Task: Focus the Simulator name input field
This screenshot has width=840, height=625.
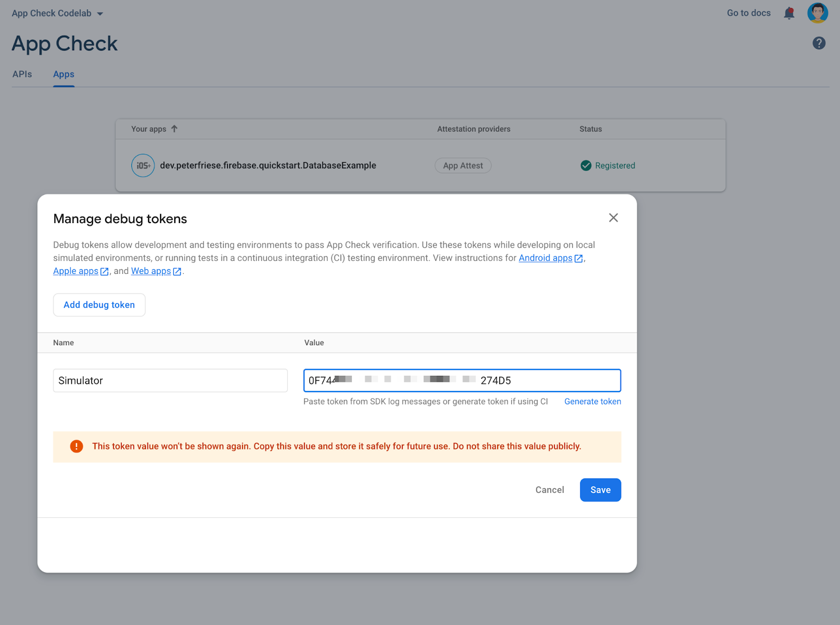Action: 170,380
